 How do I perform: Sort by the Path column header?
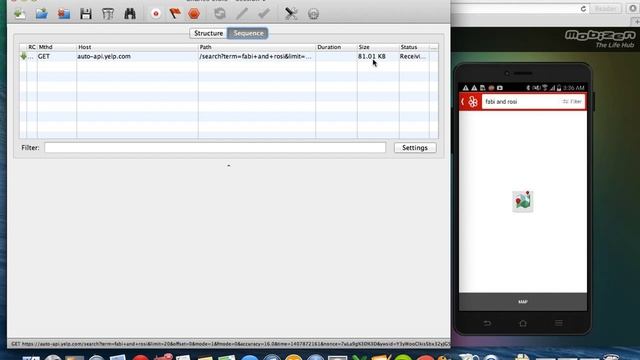[257, 47]
